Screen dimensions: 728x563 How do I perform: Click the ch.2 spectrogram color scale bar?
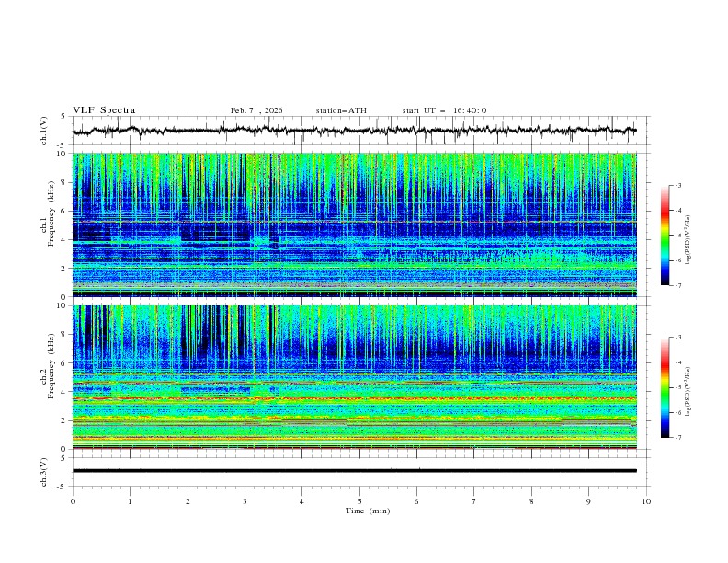click(x=665, y=387)
